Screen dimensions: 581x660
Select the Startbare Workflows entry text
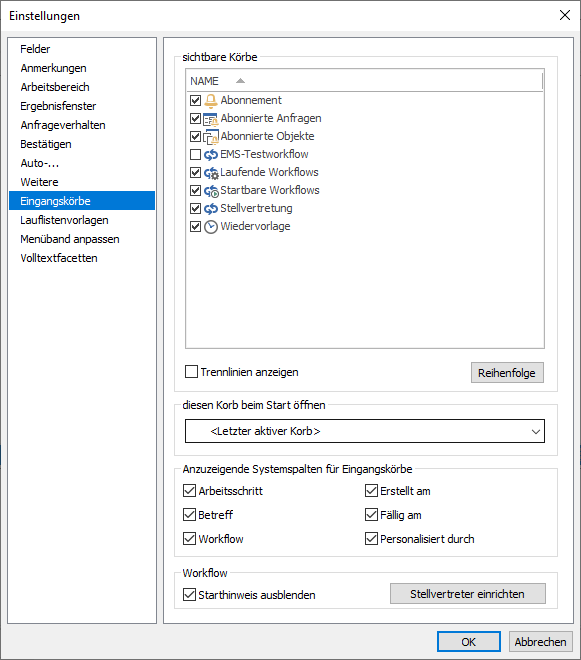[x=270, y=191]
